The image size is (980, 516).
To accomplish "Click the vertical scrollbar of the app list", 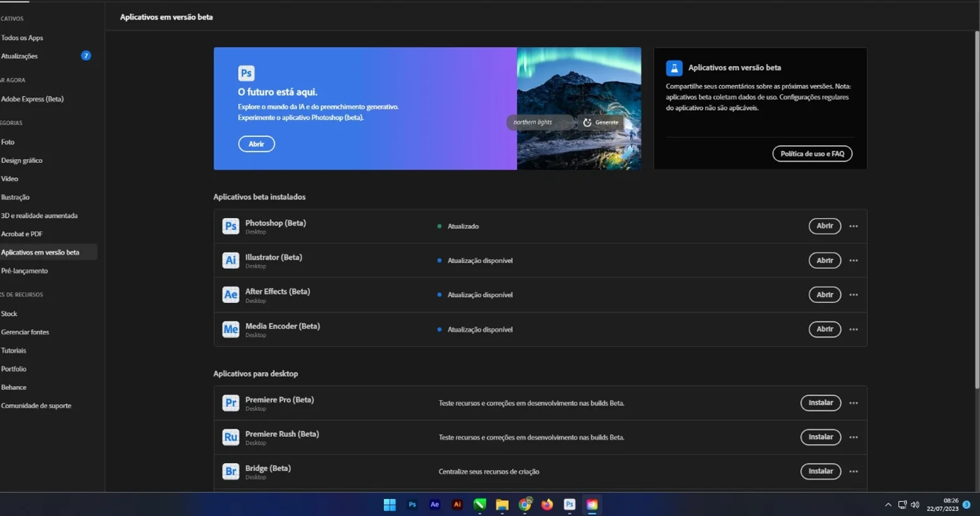I will (977, 211).
